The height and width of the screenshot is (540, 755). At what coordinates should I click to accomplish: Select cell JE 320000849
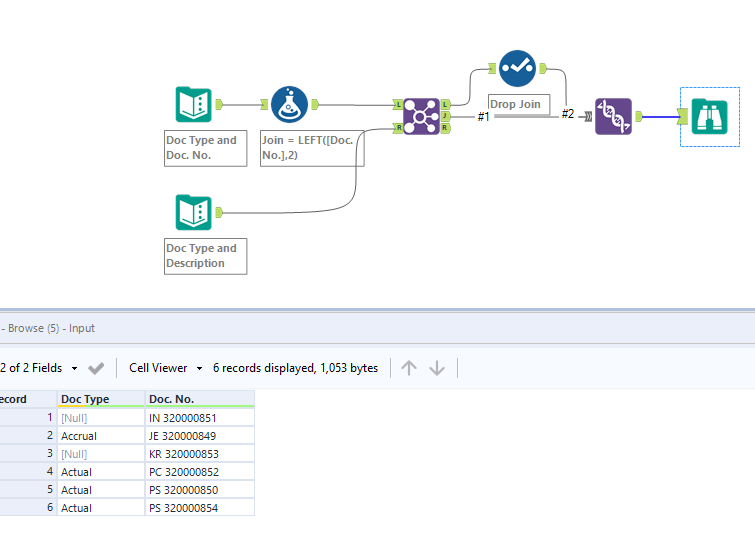pyautogui.click(x=199, y=436)
